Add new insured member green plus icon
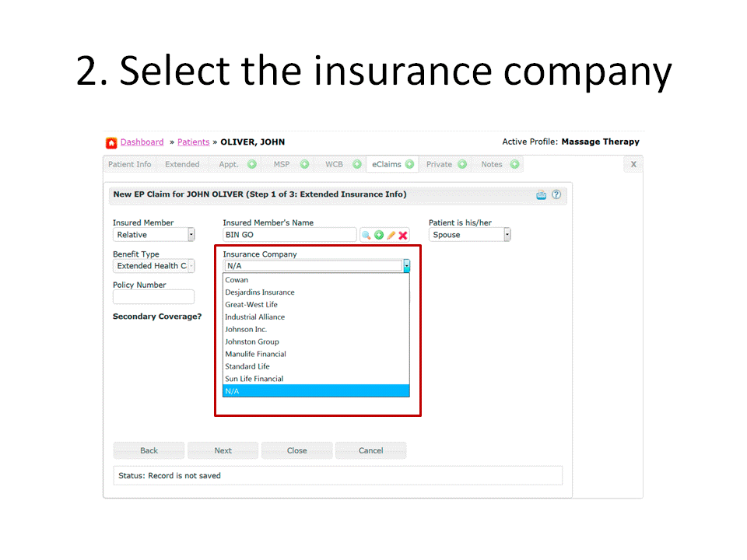 pyautogui.click(x=379, y=235)
